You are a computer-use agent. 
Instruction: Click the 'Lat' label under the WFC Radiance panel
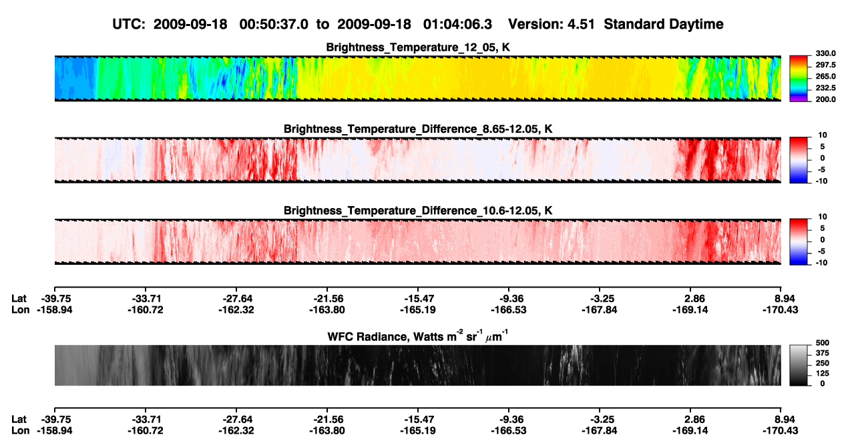tap(19, 419)
